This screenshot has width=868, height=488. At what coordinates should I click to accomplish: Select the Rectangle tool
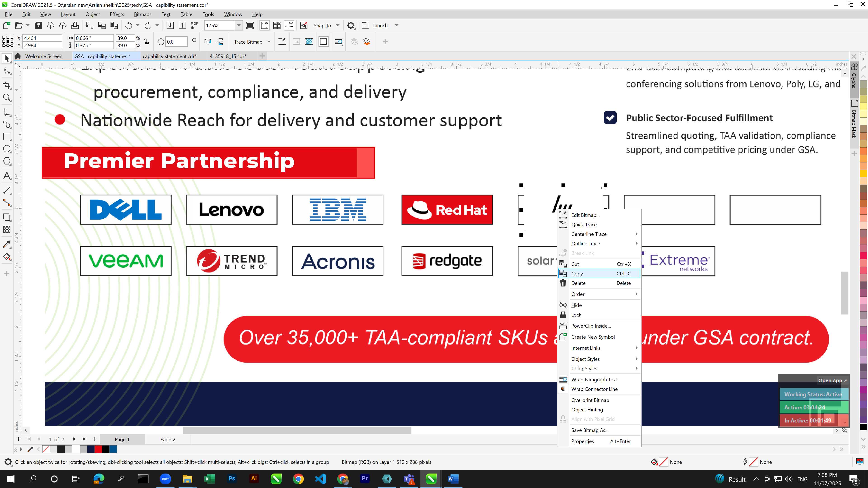[7, 136]
